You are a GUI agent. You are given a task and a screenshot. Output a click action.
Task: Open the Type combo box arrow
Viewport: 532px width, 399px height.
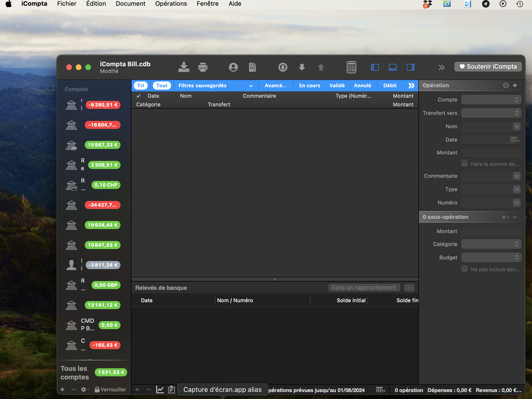tap(517, 189)
